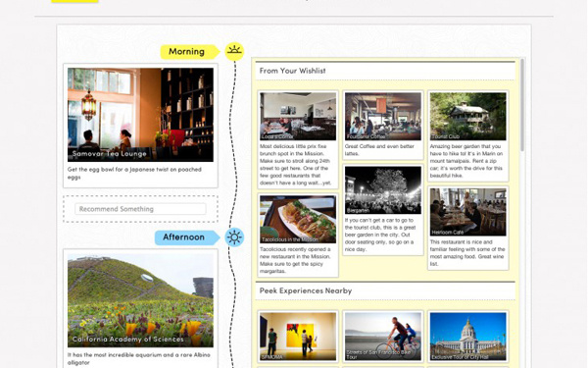The image size is (588, 368).
Task: Click the Morning sunrise icon
Action: pyautogui.click(x=234, y=51)
